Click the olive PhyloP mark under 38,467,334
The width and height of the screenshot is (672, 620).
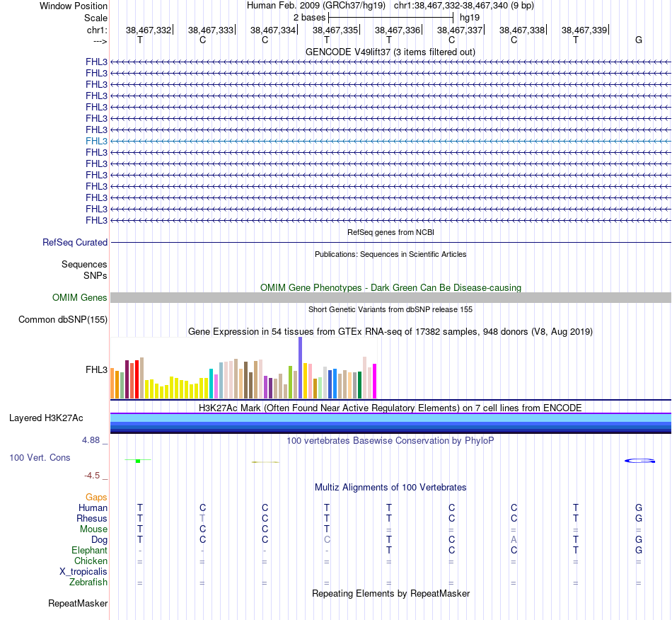[x=265, y=461]
